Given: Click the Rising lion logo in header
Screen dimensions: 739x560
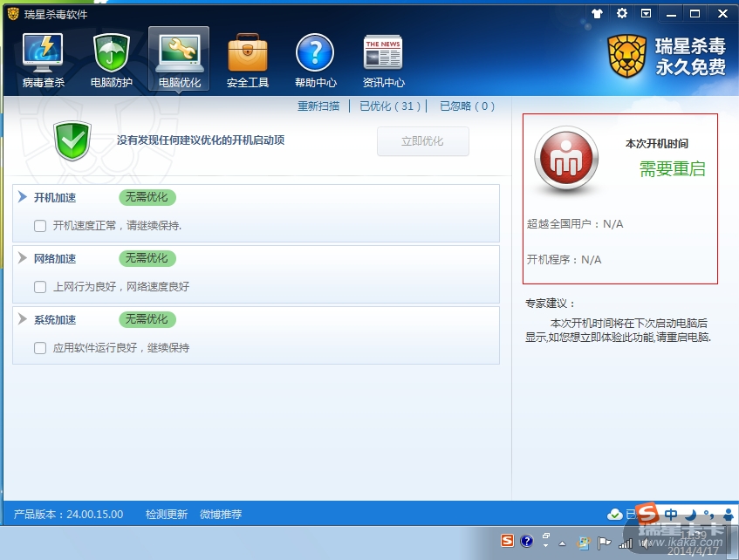Looking at the screenshot, I should 626,56.
